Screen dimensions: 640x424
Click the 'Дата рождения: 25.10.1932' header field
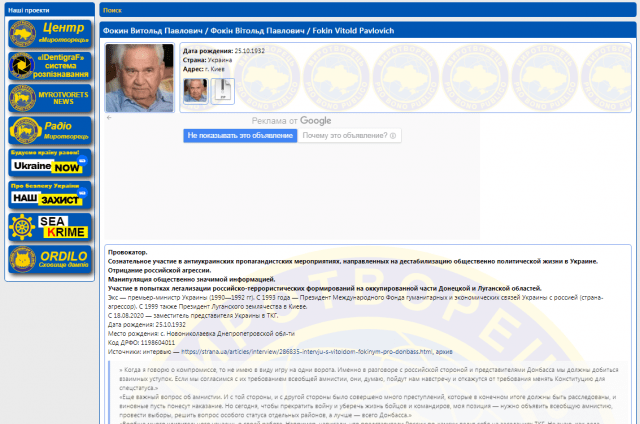224,51
